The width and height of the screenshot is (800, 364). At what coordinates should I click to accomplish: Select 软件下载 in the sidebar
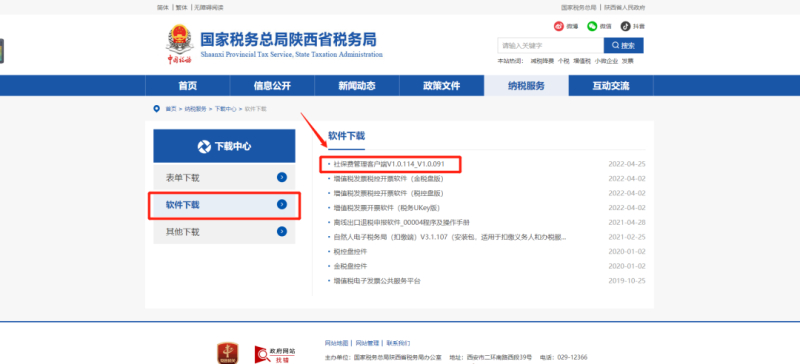(x=224, y=205)
